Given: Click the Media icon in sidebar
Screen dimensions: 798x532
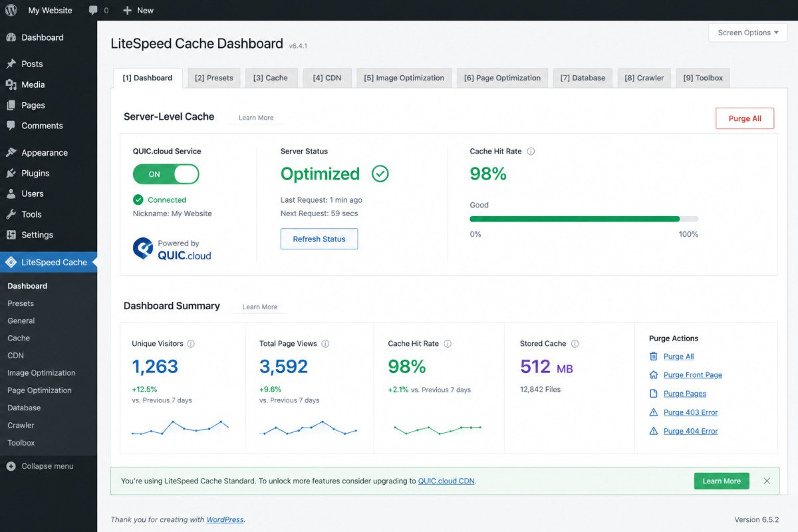Looking at the screenshot, I should [x=11, y=84].
